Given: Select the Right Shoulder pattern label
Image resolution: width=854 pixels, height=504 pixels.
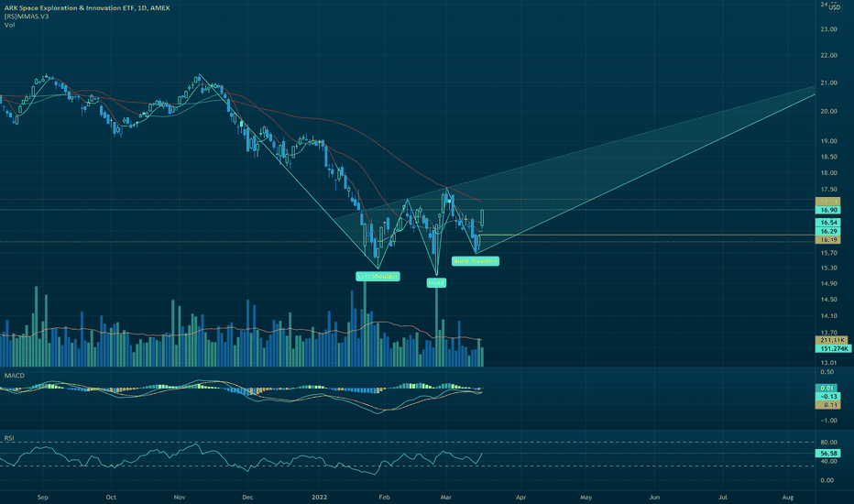Looking at the screenshot, I should [x=476, y=261].
